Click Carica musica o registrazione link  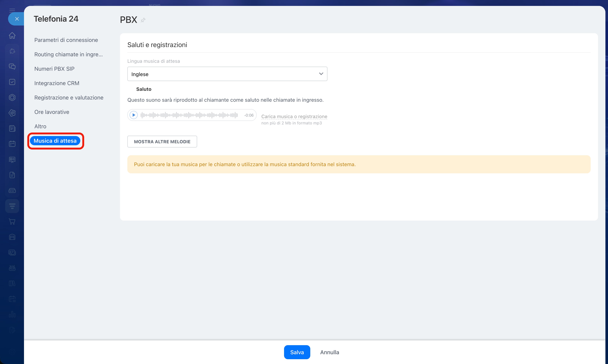coord(294,116)
